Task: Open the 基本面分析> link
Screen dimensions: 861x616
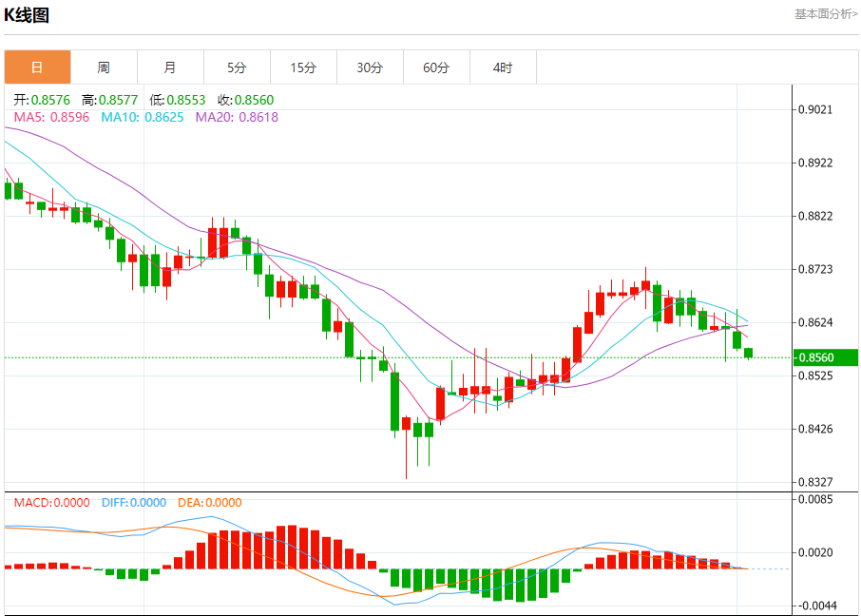Action: [x=826, y=14]
